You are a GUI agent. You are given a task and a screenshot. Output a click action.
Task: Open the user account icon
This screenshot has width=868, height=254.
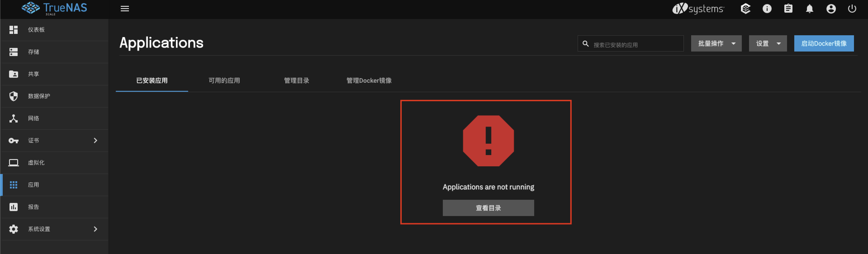coord(831,9)
